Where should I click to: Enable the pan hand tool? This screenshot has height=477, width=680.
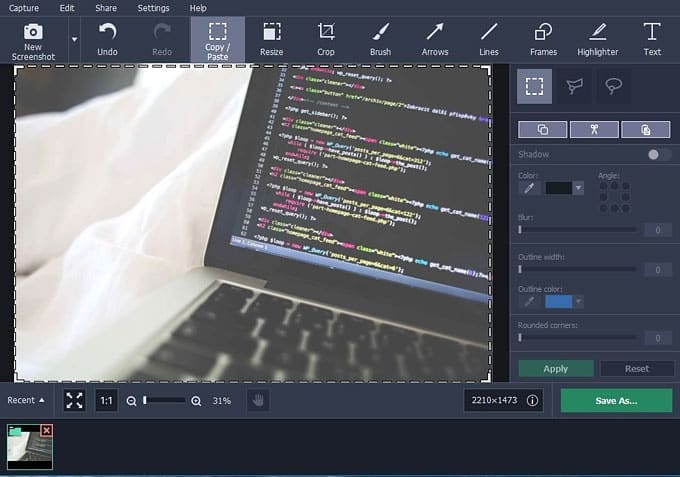pyautogui.click(x=257, y=400)
